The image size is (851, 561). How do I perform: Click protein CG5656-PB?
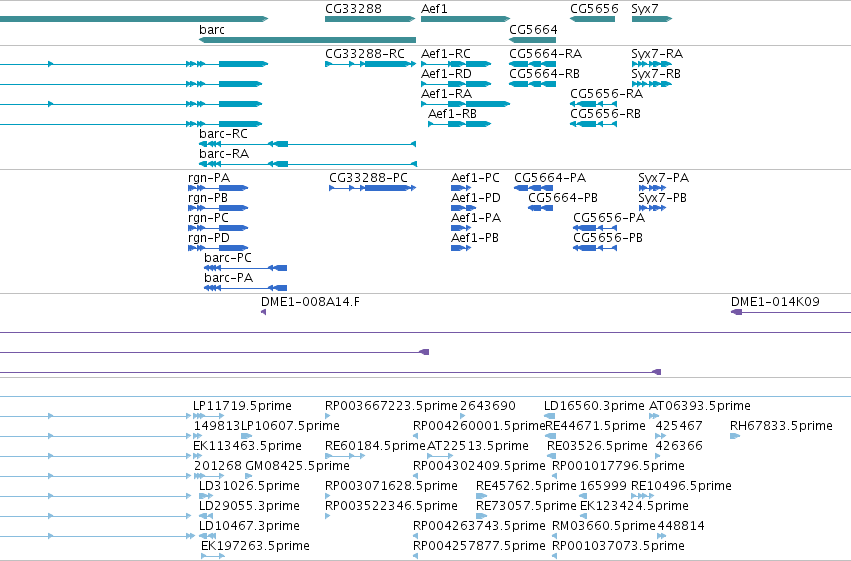click(x=595, y=248)
